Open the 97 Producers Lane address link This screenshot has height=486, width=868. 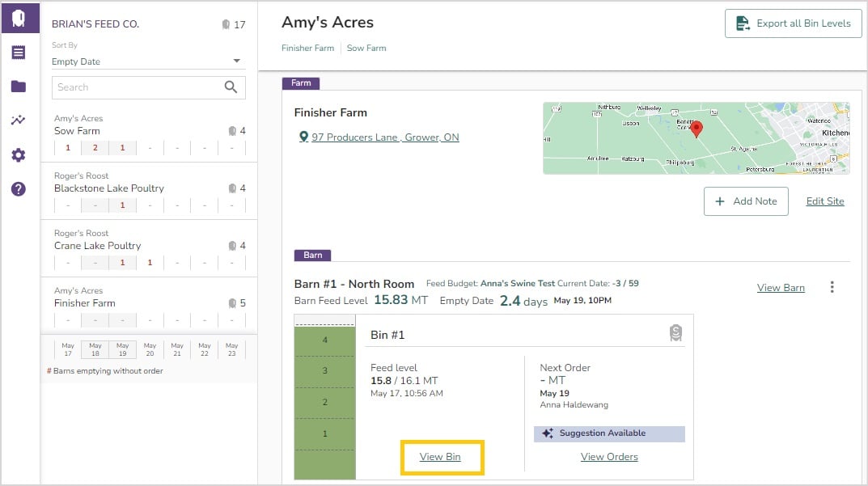click(x=384, y=137)
